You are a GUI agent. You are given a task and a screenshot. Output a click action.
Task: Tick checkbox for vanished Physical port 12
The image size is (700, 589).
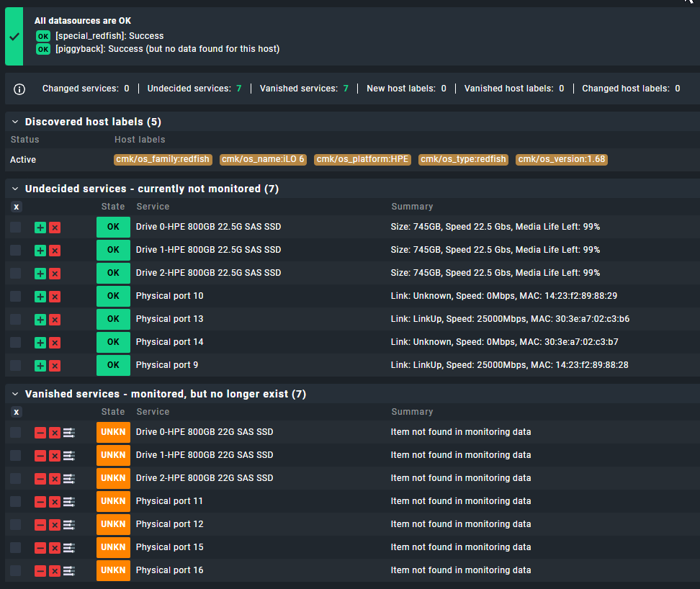click(x=16, y=524)
